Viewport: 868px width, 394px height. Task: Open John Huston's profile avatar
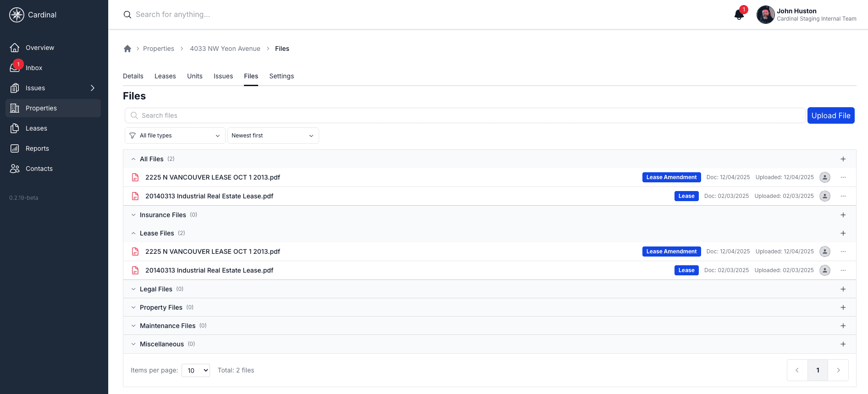765,15
